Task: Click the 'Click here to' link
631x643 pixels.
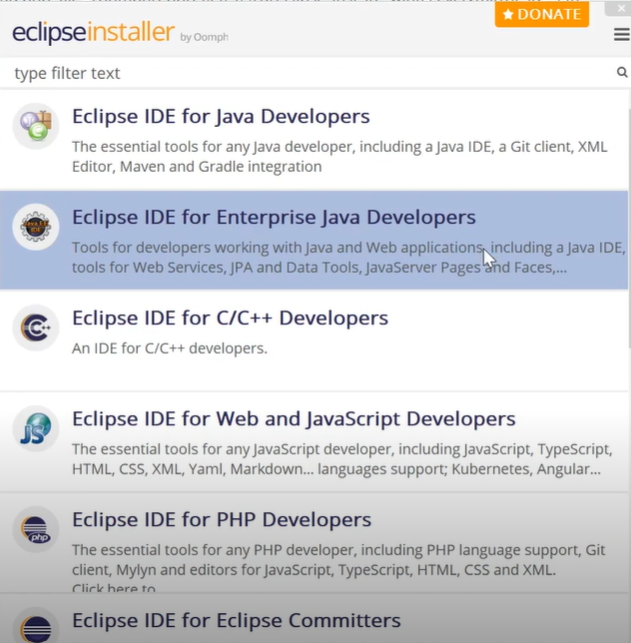Action: (x=114, y=588)
